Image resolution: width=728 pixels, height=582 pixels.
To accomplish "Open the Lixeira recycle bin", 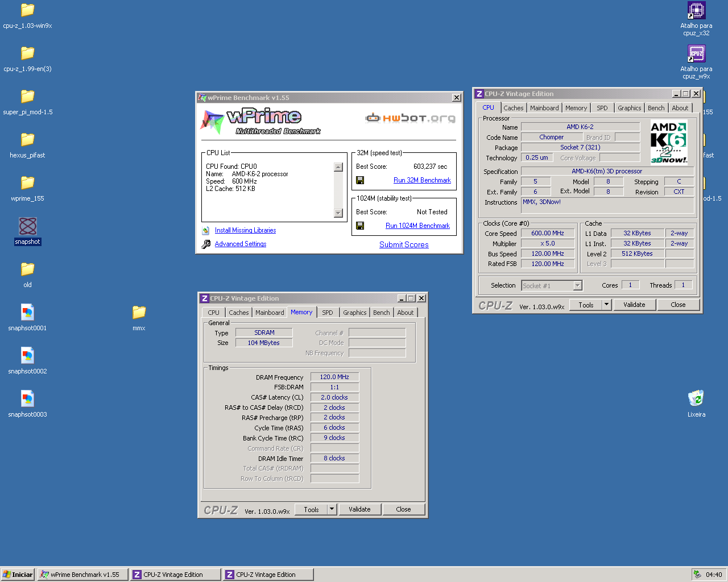I will (x=696, y=398).
